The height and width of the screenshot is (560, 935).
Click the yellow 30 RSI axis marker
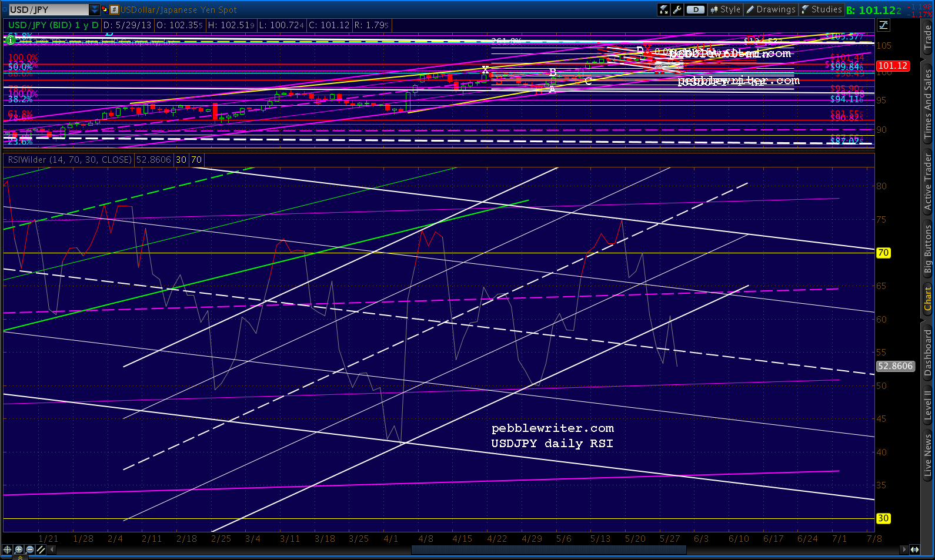(883, 518)
